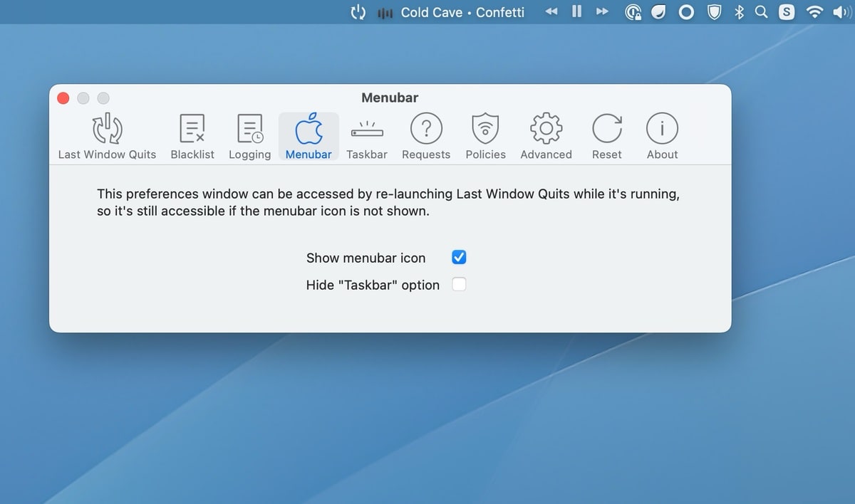Screen dimensions: 855x504
Task: Switch to the Last Window Quits pane
Action: point(106,135)
